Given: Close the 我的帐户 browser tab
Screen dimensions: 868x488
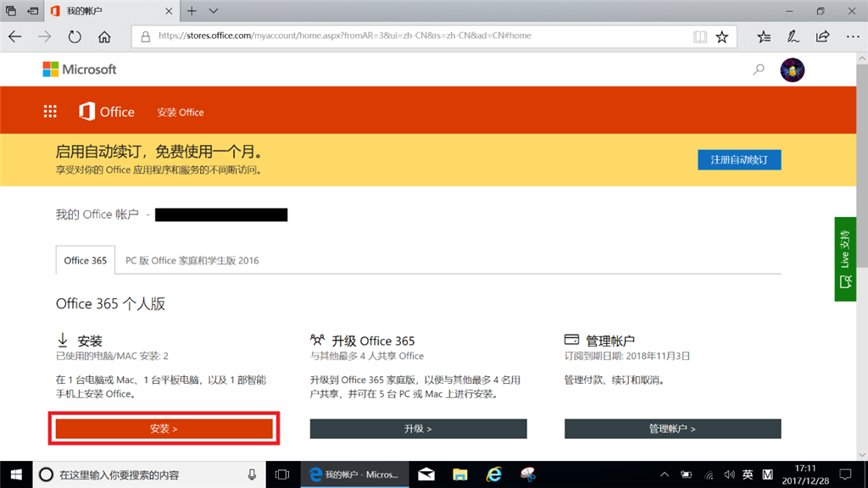Looking at the screenshot, I should click(x=169, y=11).
